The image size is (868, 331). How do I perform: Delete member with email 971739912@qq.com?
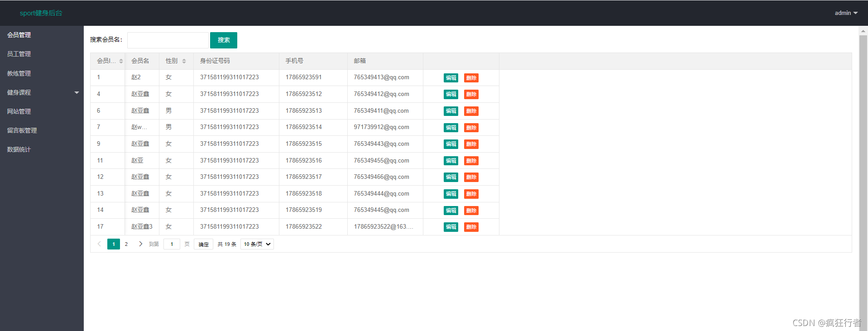tap(471, 128)
